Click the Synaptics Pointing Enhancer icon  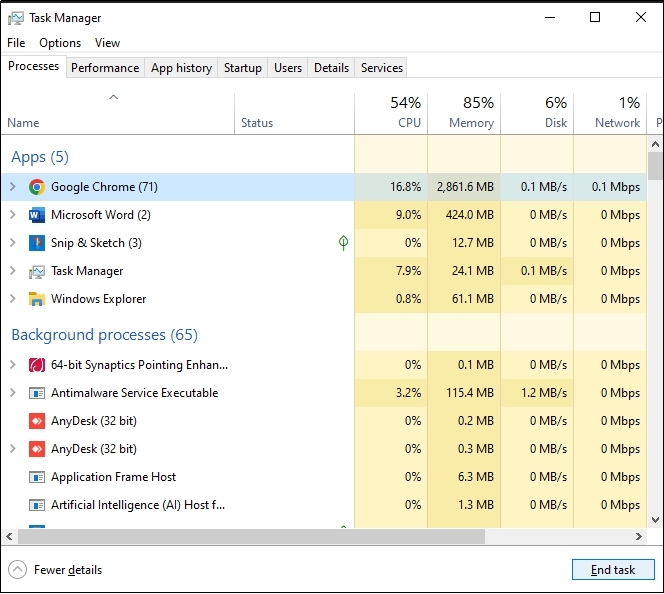[x=37, y=365]
